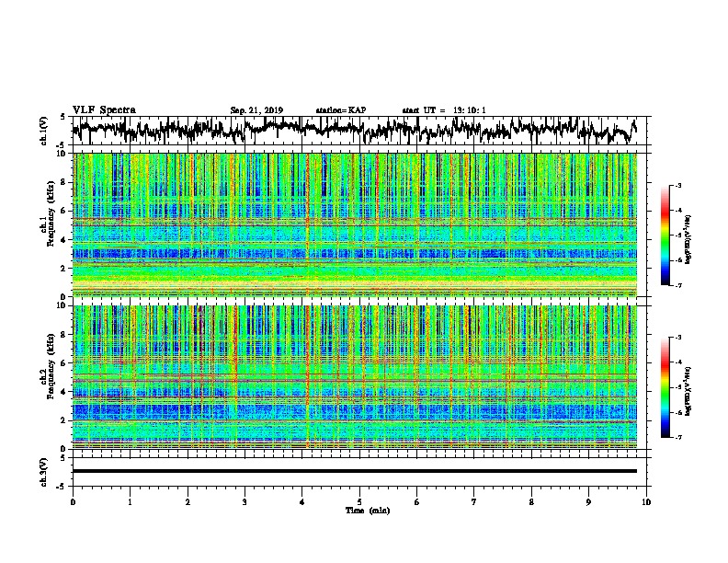
Task: Click the "start UT = 13:10:1" text
Action: coord(444,110)
